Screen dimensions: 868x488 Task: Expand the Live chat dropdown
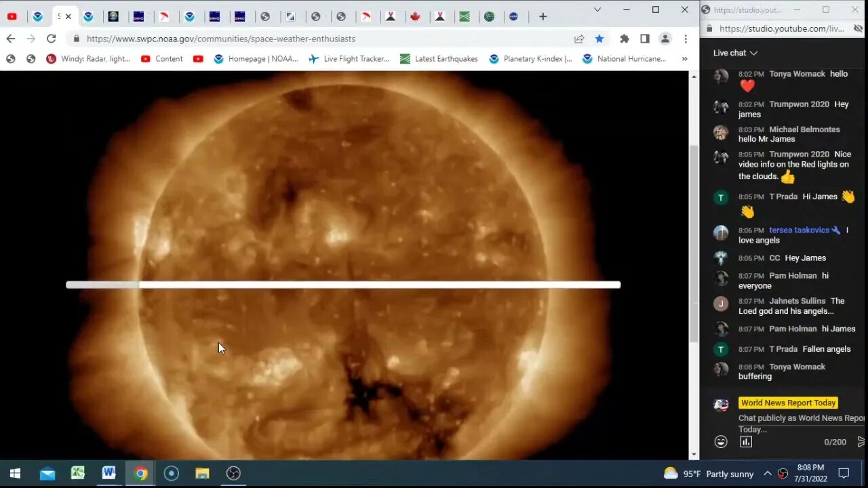pos(736,53)
